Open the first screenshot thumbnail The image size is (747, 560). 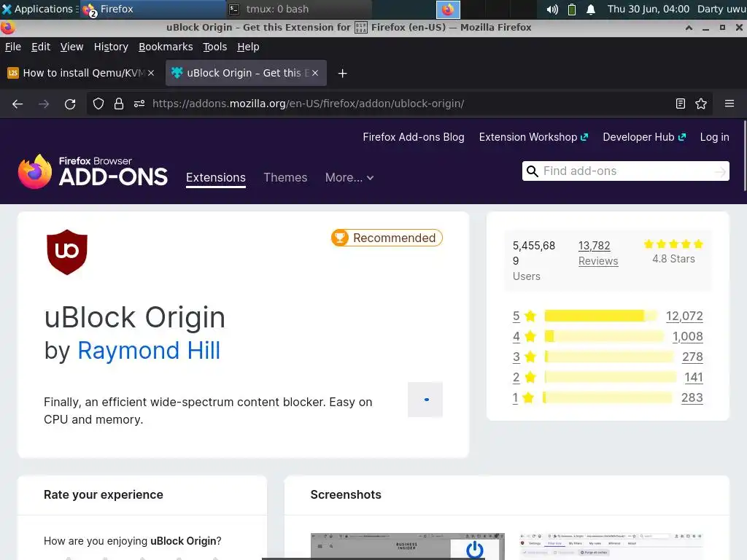tap(407, 546)
